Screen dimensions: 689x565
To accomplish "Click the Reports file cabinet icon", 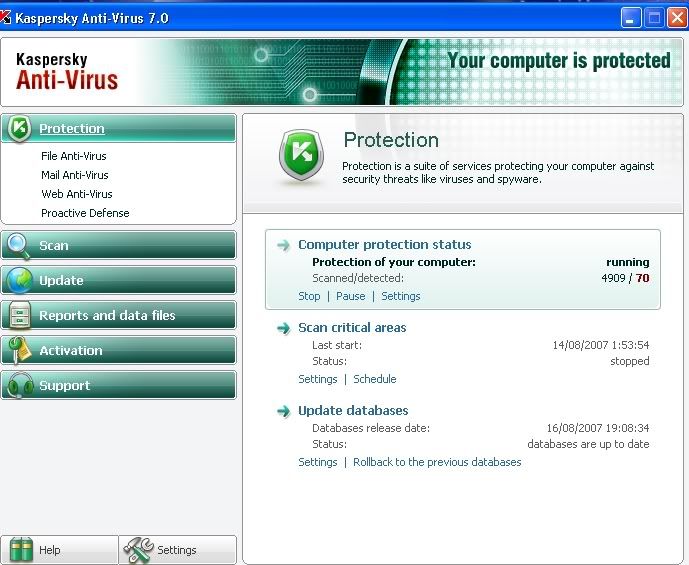I will [x=20, y=315].
